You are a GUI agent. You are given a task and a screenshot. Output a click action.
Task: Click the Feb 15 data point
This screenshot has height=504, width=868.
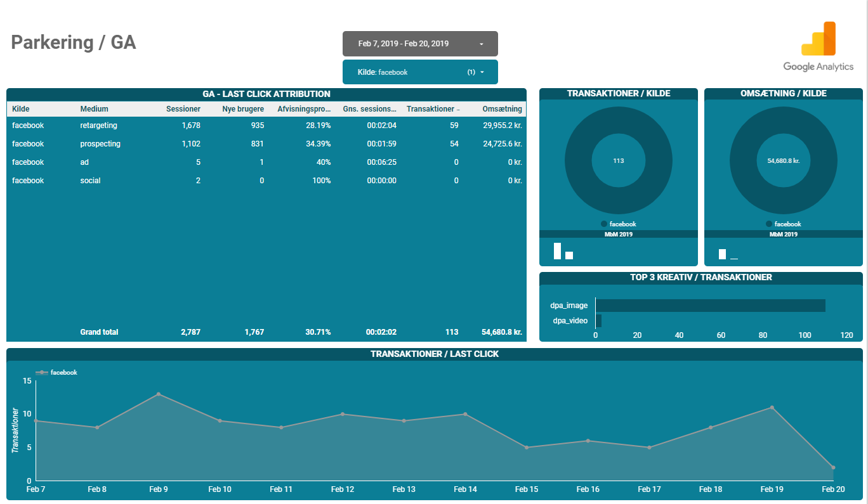[527, 448]
